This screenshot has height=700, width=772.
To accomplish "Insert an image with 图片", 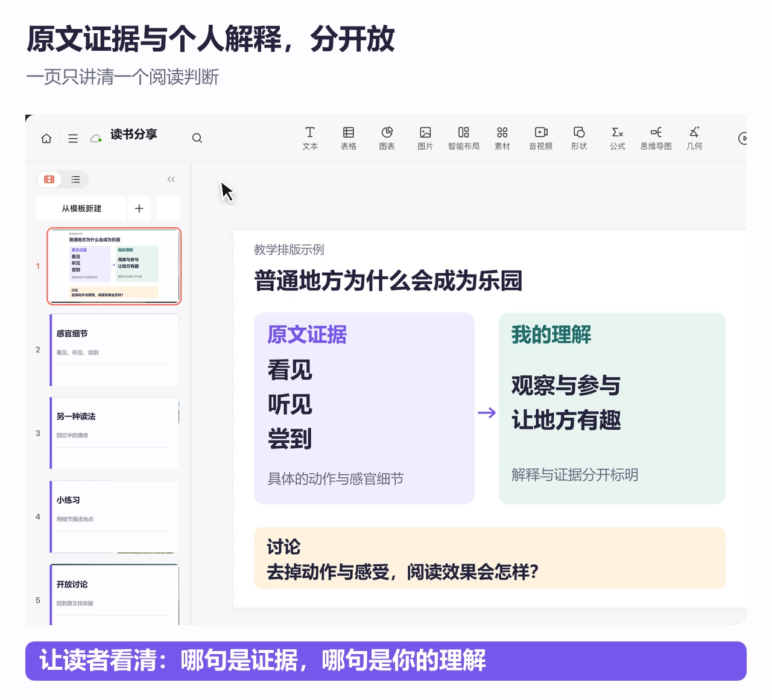I will coord(425,138).
